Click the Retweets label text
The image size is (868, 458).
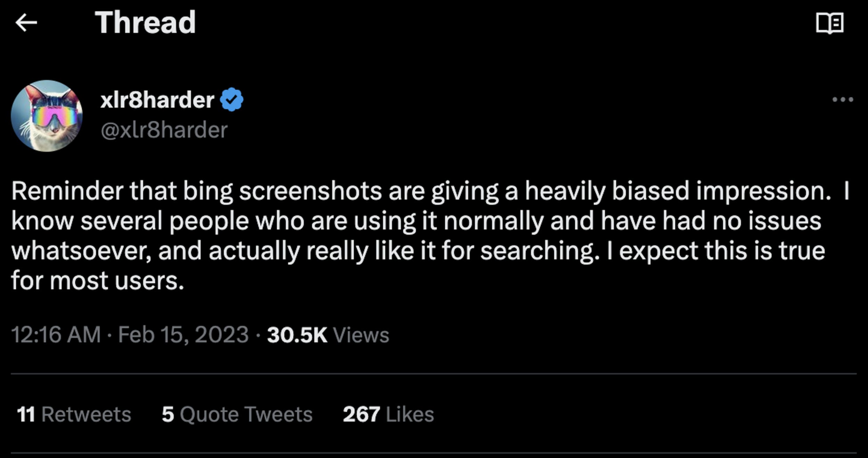click(x=86, y=414)
